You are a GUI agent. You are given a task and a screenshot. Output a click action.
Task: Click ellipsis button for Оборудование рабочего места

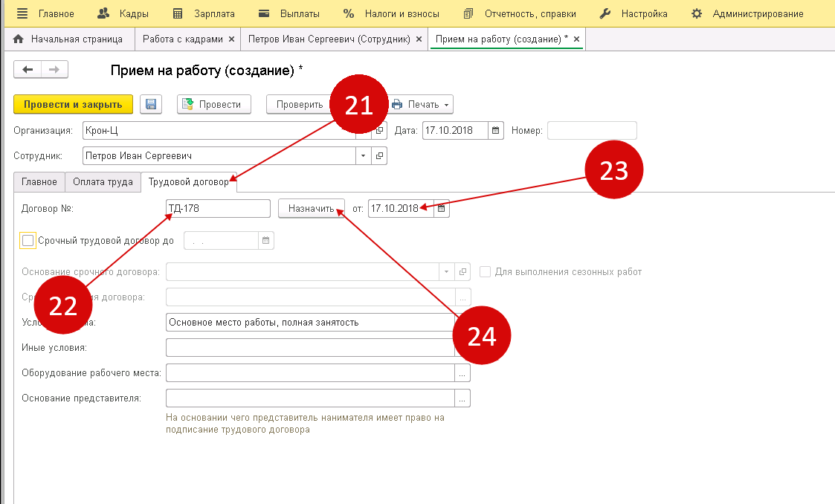pos(462,372)
